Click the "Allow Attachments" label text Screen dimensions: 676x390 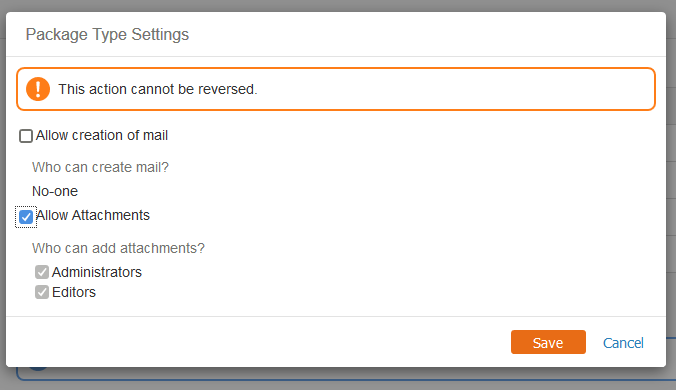click(93, 215)
